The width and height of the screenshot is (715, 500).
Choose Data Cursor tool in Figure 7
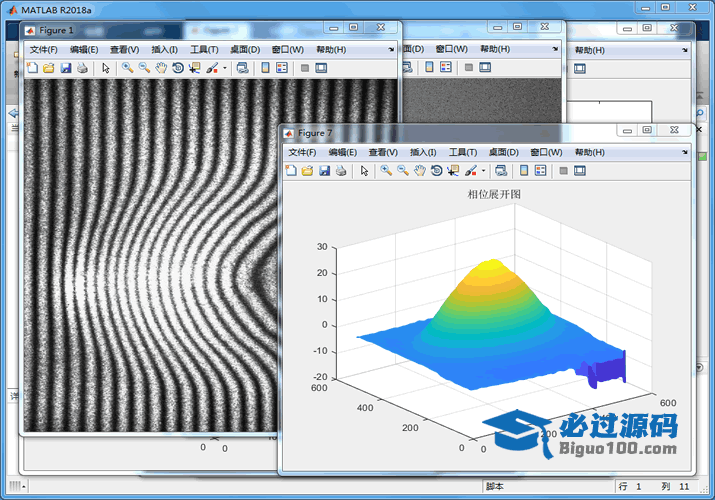pos(453,171)
